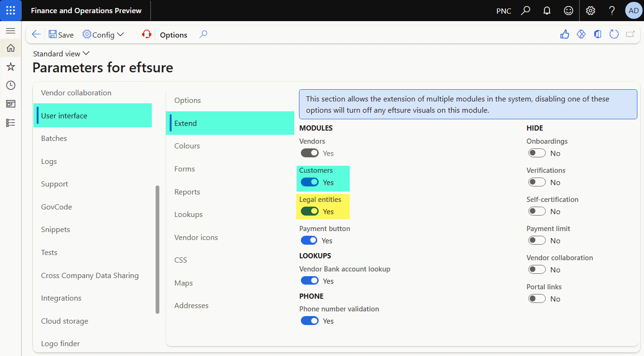Screen dimensions: 644x356
Task: Open Favorites star in left rail
Action: [10, 67]
